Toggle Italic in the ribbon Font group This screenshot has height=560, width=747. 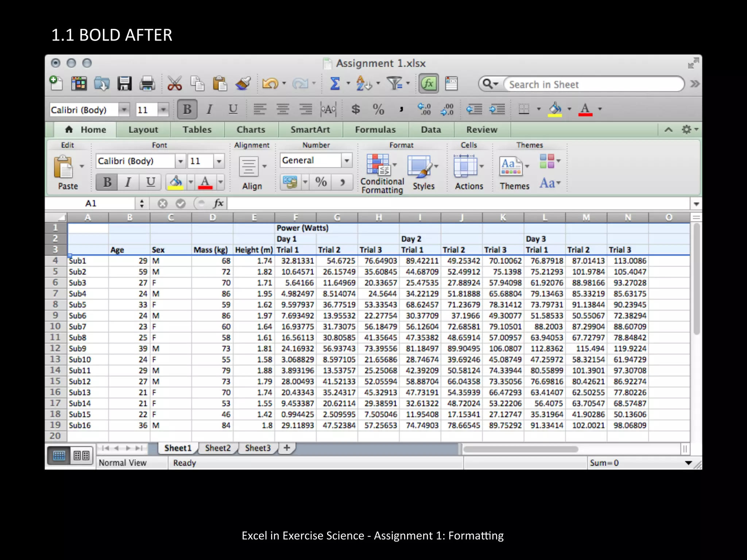pyautogui.click(x=128, y=182)
